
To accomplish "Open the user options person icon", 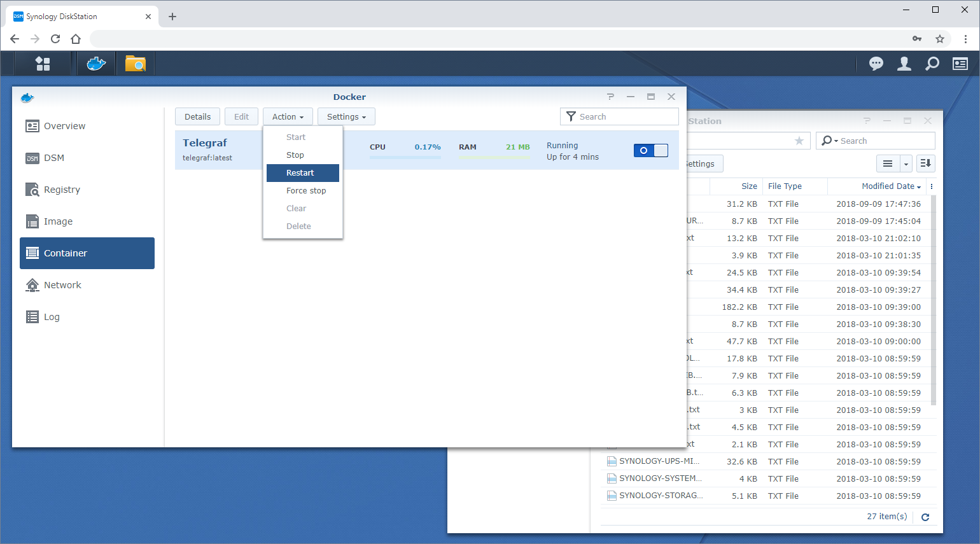I will point(904,64).
